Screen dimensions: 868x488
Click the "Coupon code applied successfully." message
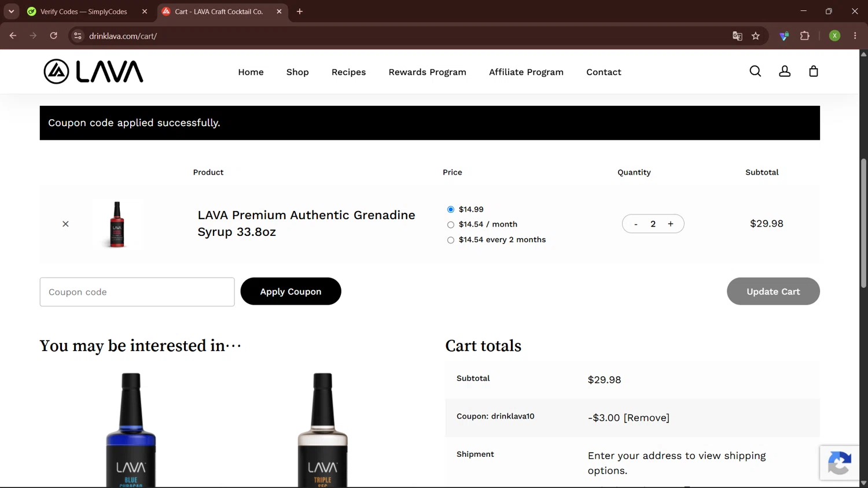tap(134, 123)
